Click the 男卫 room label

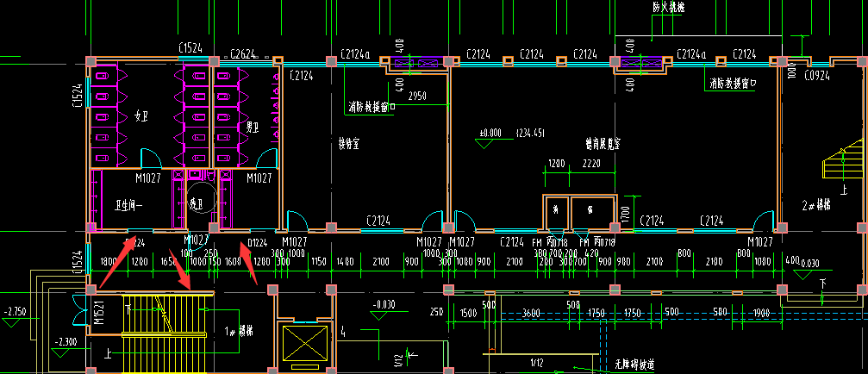253,128
